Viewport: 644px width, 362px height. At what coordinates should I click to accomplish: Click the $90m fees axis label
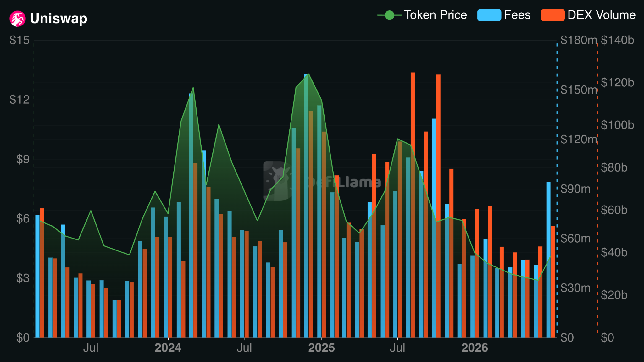tap(575, 189)
